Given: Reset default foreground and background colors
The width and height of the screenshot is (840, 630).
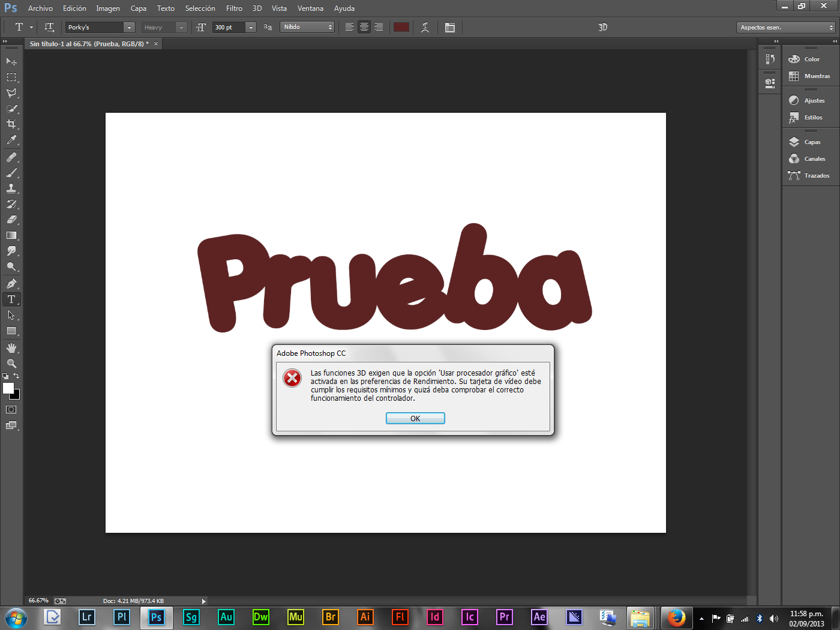Looking at the screenshot, I should 5,376.
